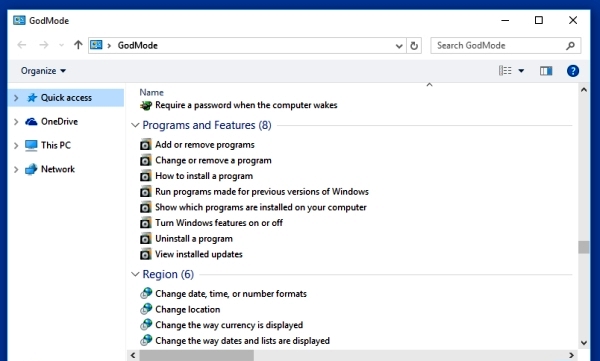Open the Organize menu

pyautogui.click(x=43, y=71)
